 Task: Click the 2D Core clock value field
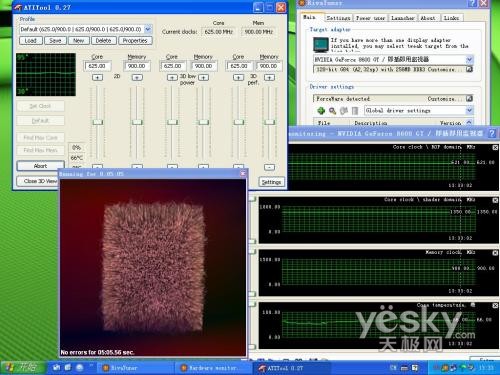(x=98, y=66)
